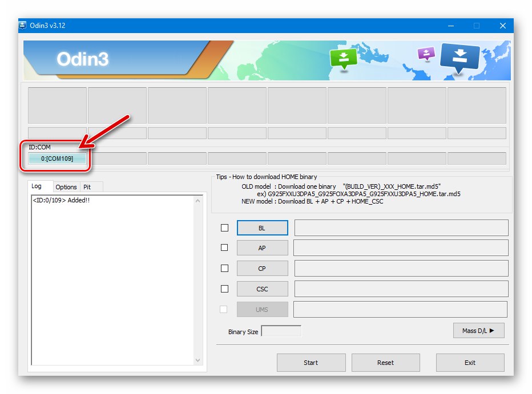The height and width of the screenshot is (394, 532).
Task: Tick the AP checkbox
Action: coord(224,247)
